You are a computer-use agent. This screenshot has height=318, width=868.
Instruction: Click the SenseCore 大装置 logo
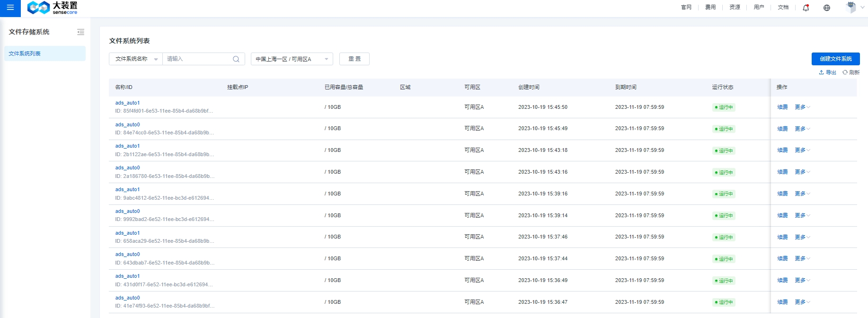(52, 8)
